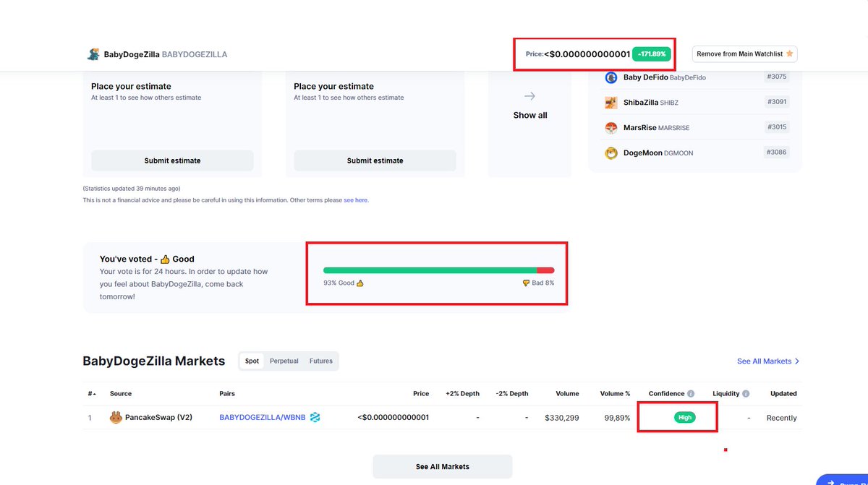Click the Good/Bad sentiment progress bar
Image resolution: width=868 pixels, height=485 pixels.
coord(439,270)
